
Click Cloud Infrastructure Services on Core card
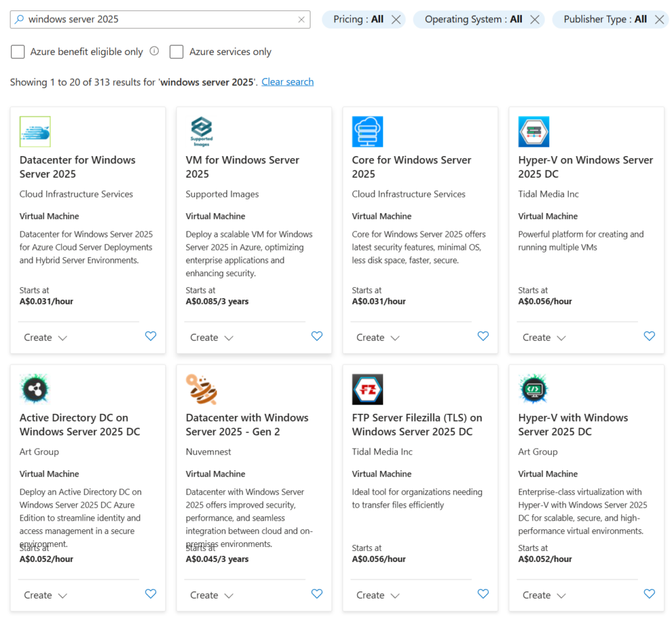pyautogui.click(x=408, y=194)
